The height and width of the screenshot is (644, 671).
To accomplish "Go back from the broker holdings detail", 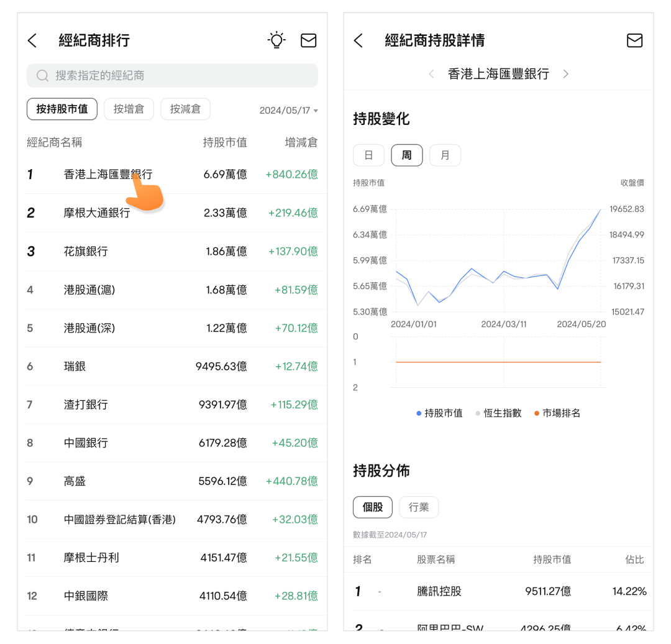I will pyautogui.click(x=358, y=41).
